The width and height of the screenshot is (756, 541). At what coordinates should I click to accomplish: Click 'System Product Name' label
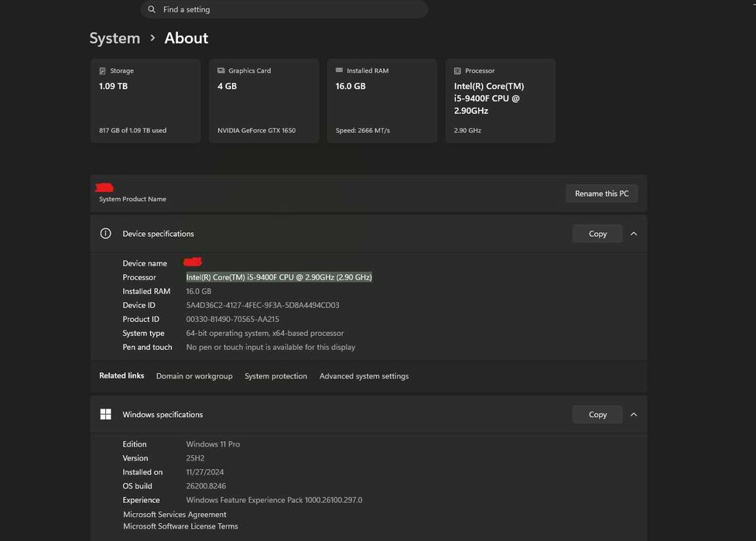pyautogui.click(x=132, y=199)
